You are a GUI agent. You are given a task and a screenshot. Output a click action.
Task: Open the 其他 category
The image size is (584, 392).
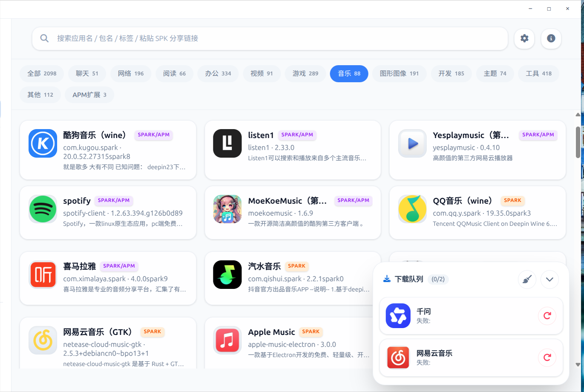(40, 95)
